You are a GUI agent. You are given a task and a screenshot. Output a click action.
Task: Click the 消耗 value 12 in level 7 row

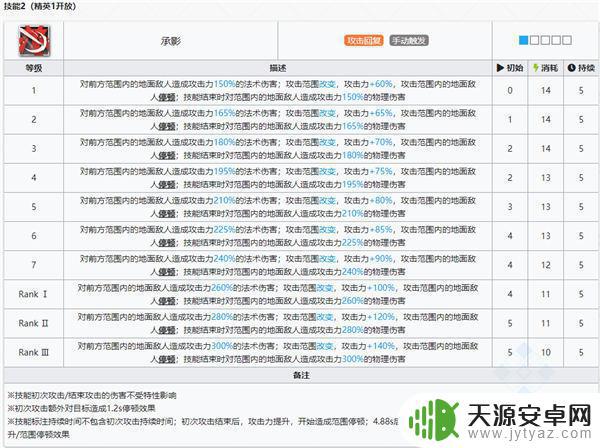click(x=546, y=265)
